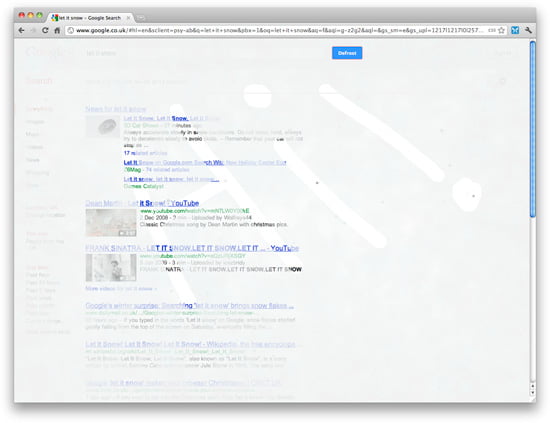Open the 'News for let it snow' link
Viewport: 550px width, 423px height.
[x=116, y=109]
